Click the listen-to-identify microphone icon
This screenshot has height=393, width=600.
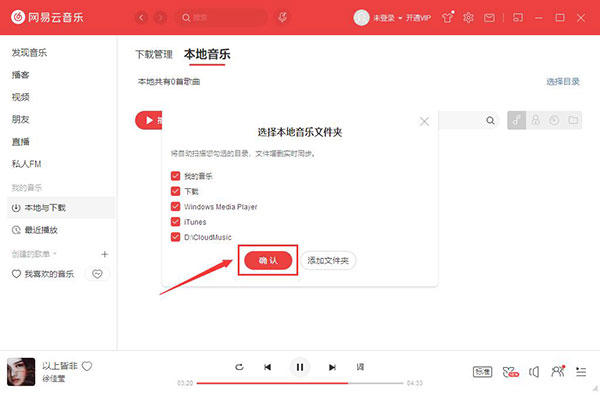[x=282, y=17]
